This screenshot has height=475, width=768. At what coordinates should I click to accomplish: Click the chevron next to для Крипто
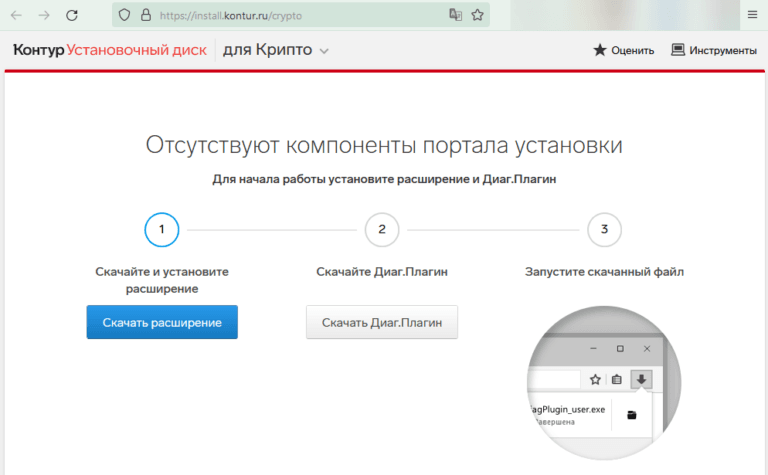pyautogui.click(x=324, y=51)
